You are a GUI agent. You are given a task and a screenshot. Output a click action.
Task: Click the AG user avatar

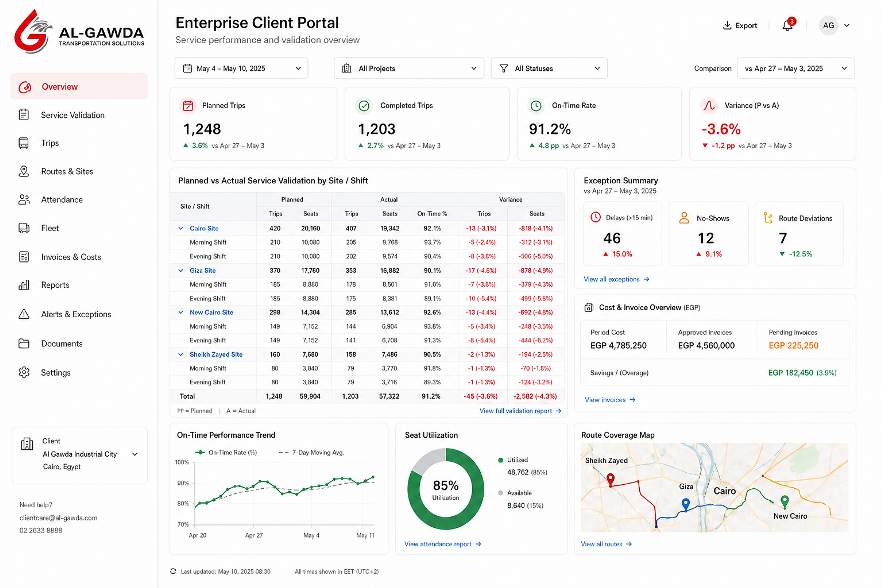[828, 26]
